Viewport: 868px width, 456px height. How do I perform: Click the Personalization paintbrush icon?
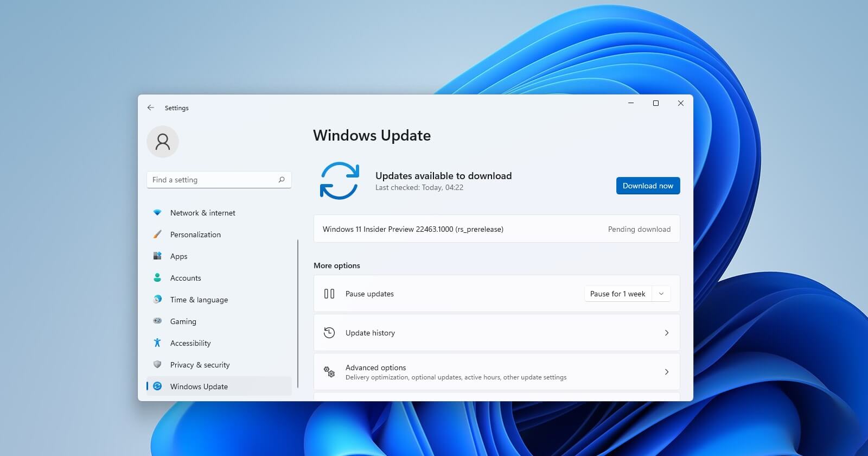tap(157, 235)
